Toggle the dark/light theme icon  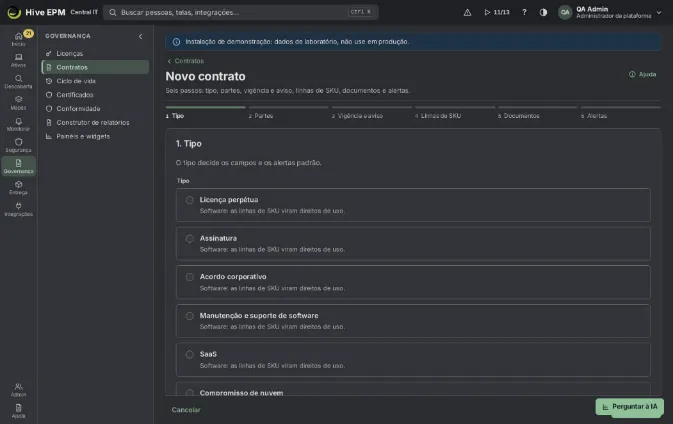pos(543,12)
